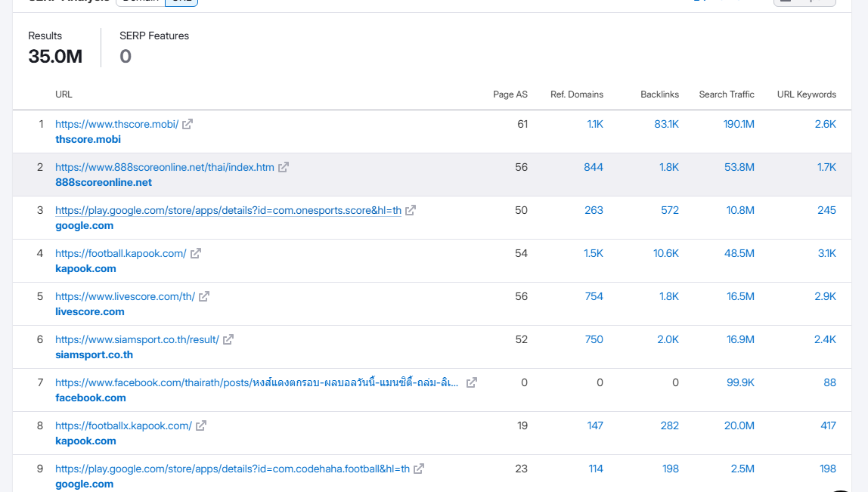Open external link icon for com.codehaha.football URL
The image size is (868, 492).
(419, 469)
